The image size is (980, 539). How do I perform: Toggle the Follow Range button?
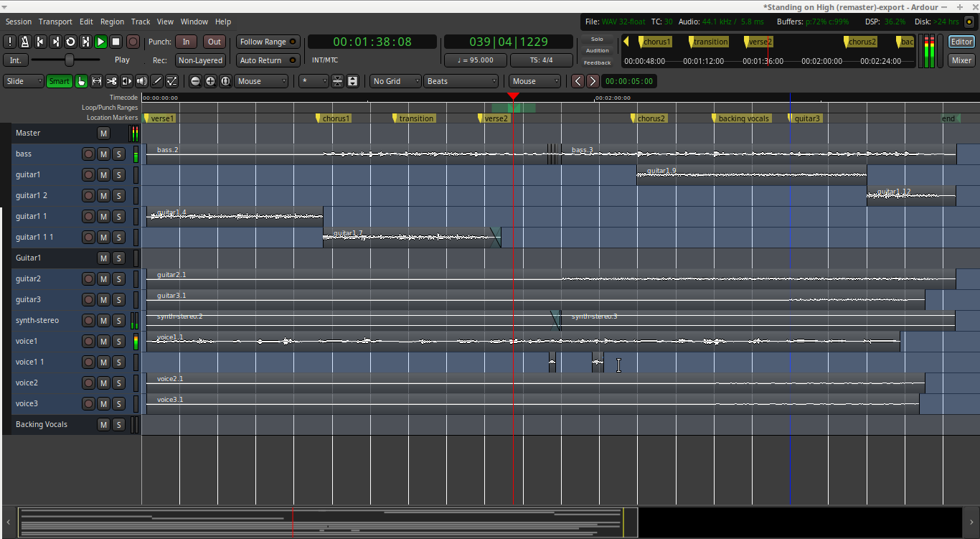coord(268,42)
